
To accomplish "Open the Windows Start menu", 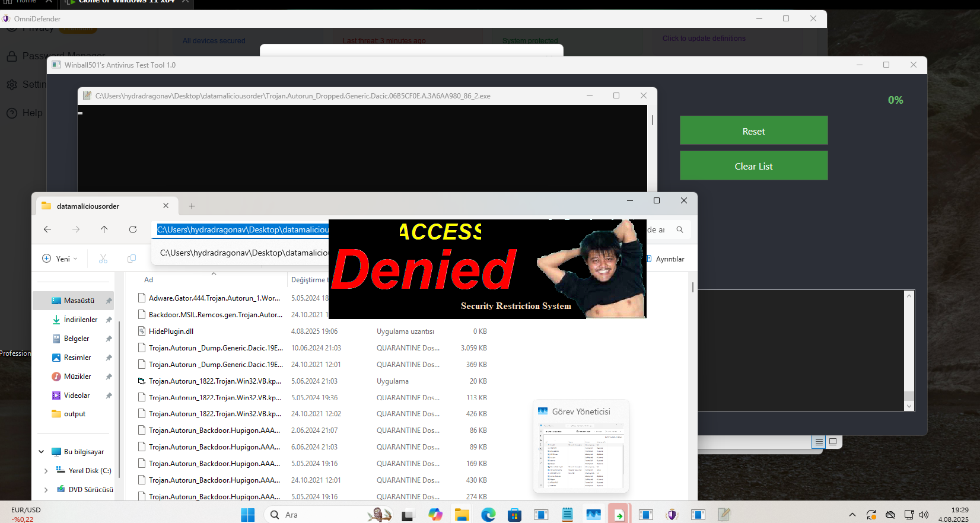I will click(248, 515).
